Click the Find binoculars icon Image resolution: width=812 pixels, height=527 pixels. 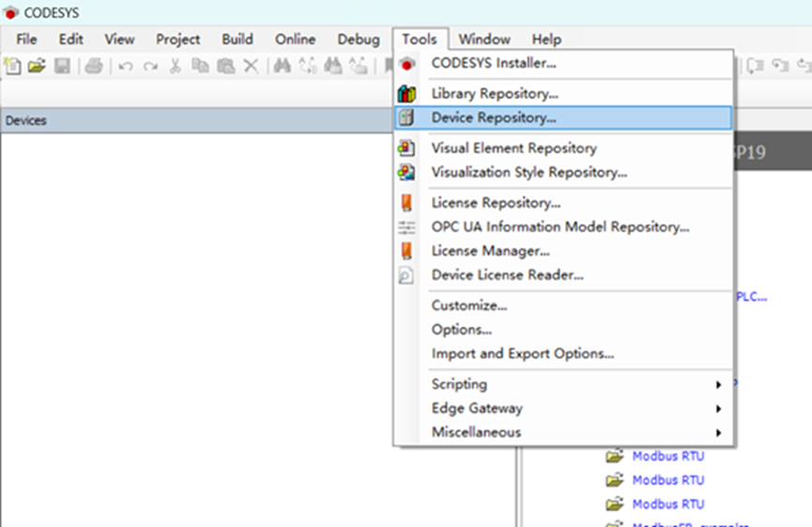point(281,66)
